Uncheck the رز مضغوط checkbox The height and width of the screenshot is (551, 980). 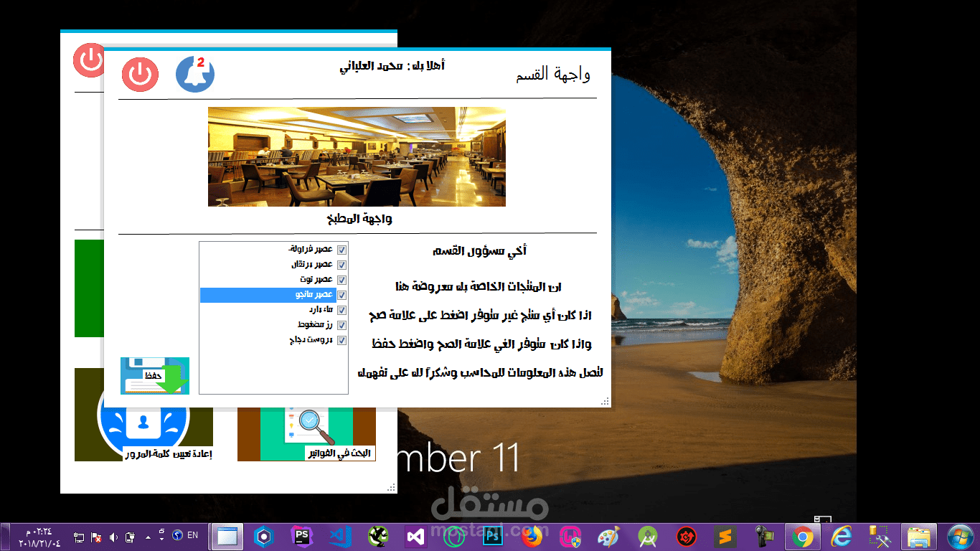[342, 325]
